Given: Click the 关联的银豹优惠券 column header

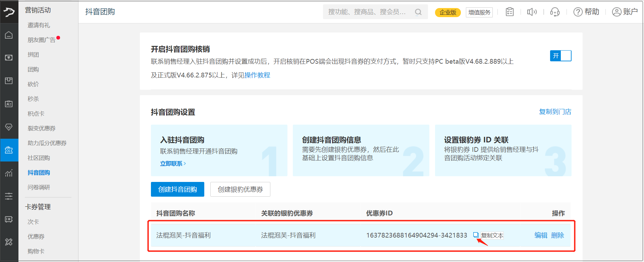Looking at the screenshot, I should tap(287, 213).
